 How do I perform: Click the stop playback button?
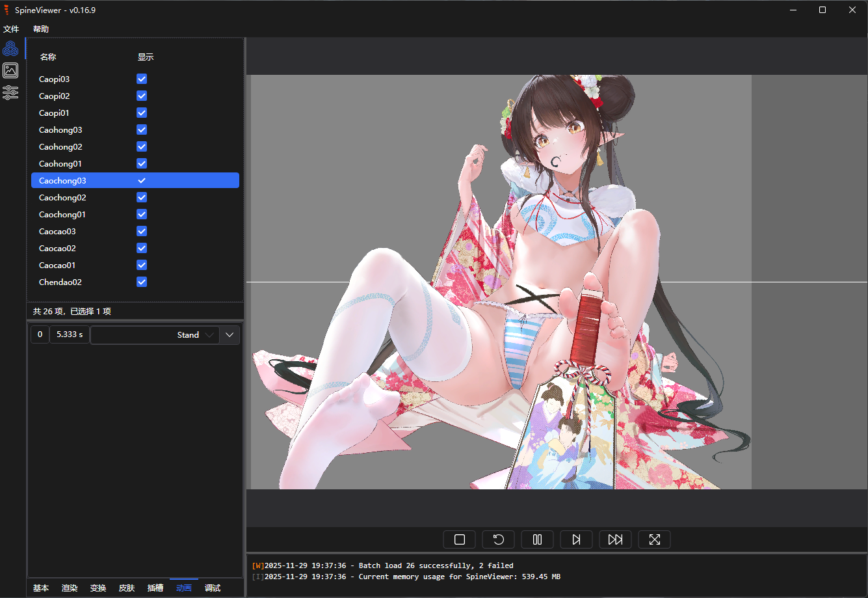(x=460, y=539)
